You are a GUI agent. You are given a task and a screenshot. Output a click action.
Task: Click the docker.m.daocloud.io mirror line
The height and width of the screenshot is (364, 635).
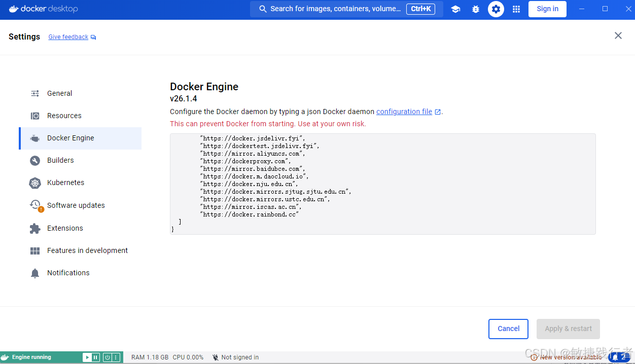click(255, 176)
